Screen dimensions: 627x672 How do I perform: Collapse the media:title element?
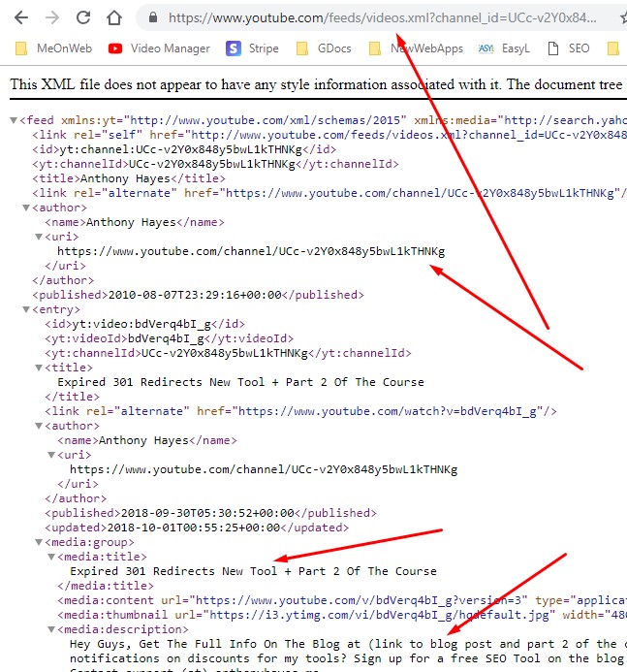pos(51,557)
